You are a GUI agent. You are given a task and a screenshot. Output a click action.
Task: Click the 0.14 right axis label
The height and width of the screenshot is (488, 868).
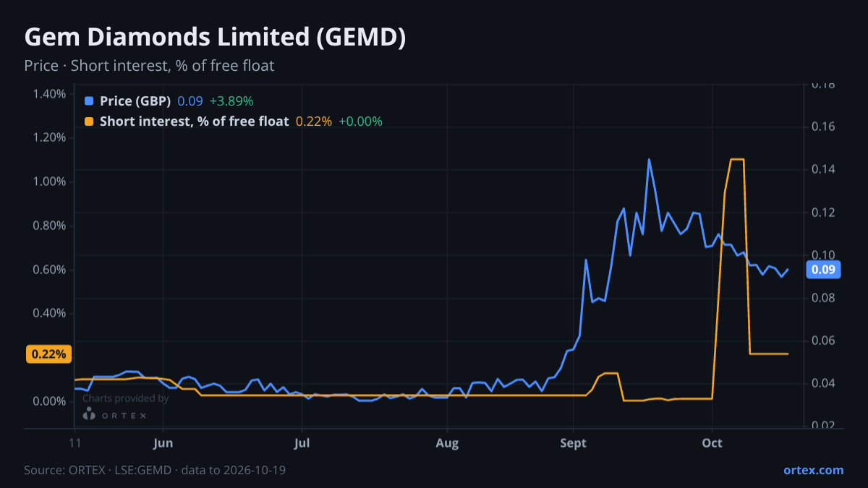click(x=823, y=169)
